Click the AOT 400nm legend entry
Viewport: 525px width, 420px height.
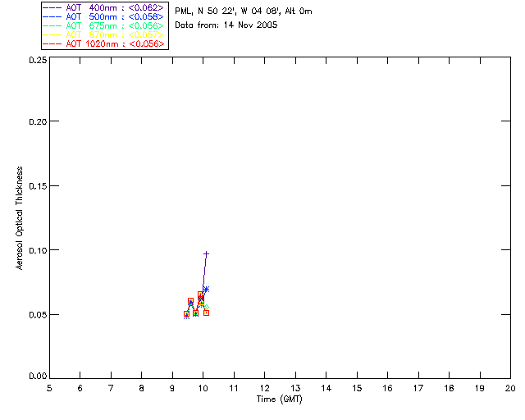coord(103,7)
